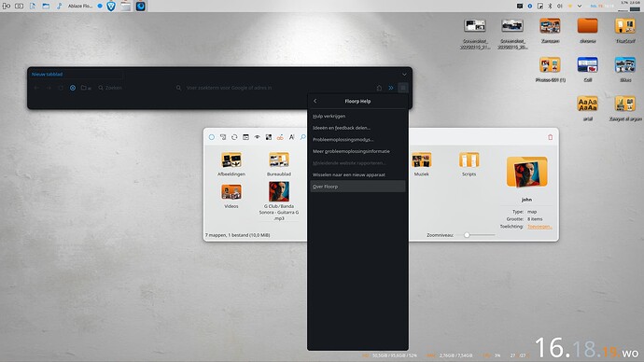Go back in the Floorp Help menu
Image resolution: width=644 pixels, height=362 pixels.
coord(315,101)
